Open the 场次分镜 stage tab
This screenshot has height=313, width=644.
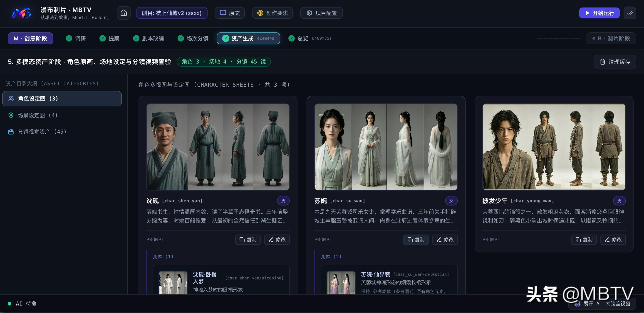click(193, 38)
